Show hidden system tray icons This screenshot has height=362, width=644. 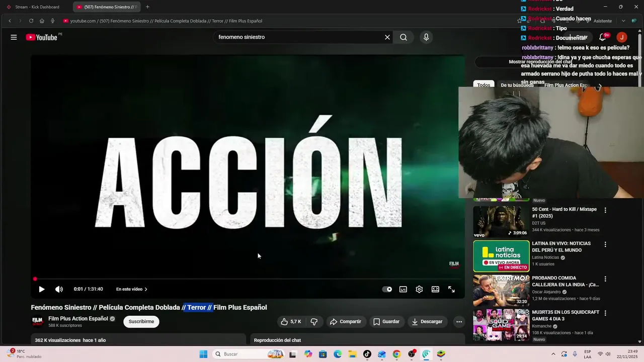(553, 354)
